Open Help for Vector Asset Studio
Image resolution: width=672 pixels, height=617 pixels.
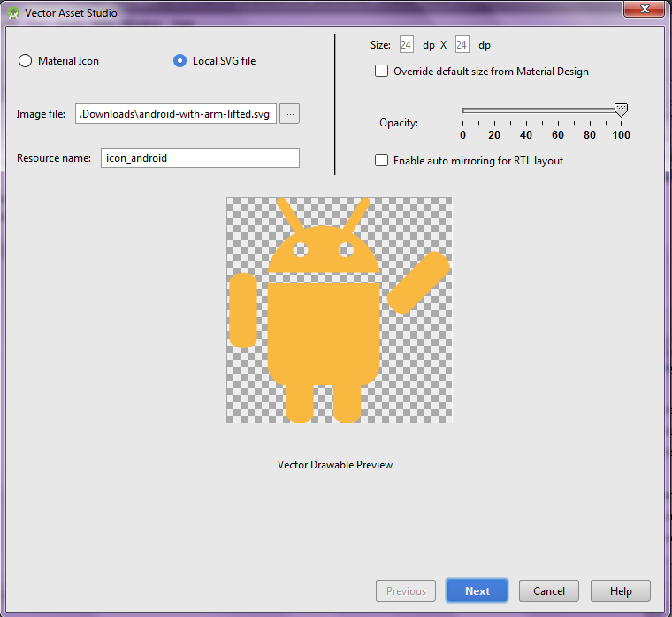click(621, 590)
